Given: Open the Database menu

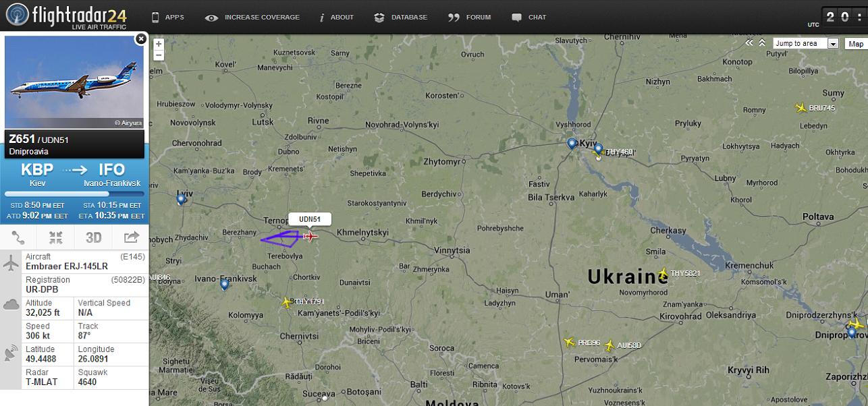Looking at the screenshot, I should 401,17.
